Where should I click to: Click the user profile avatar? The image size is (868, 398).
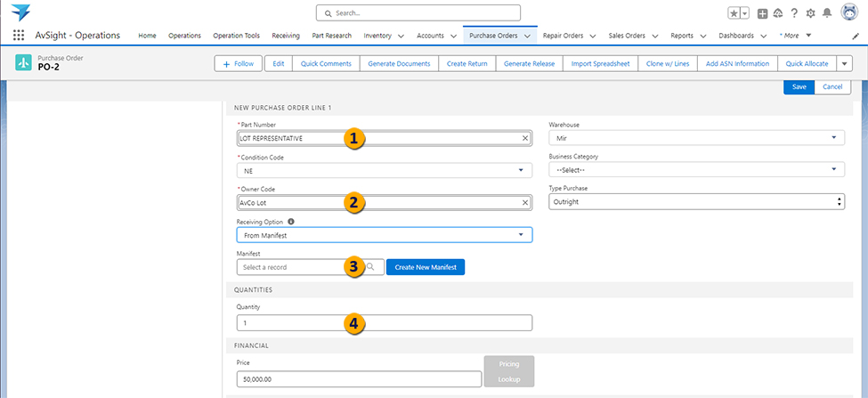848,12
